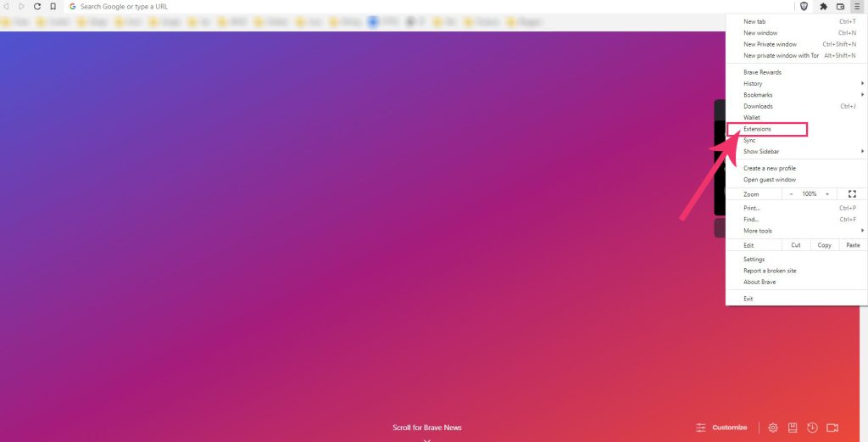868x442 pixels.
Task: Decrease zoom with the minus button
Action: point(792,194)
